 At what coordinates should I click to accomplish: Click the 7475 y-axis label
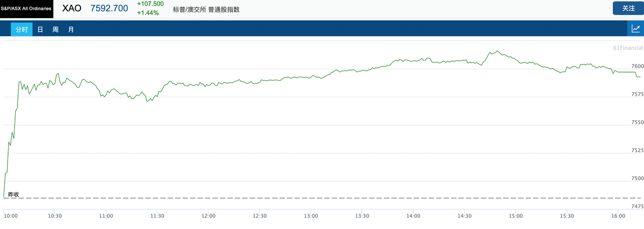637,206
